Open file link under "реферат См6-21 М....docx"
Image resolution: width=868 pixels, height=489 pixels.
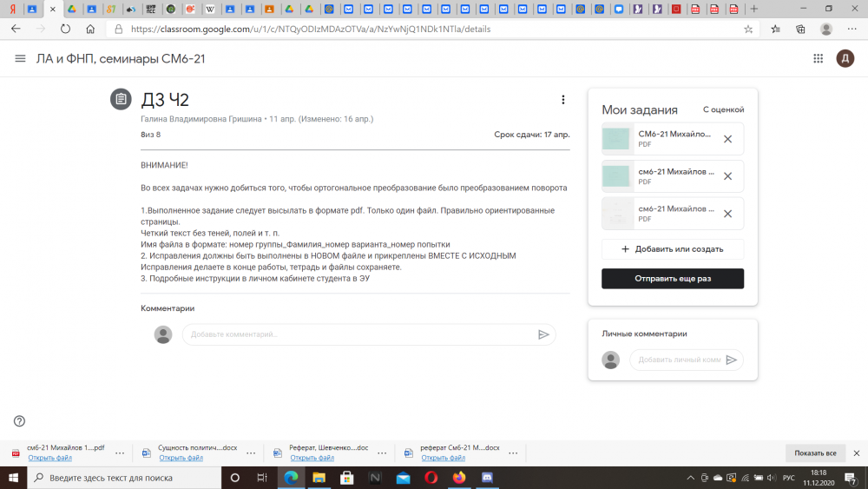[443, 458]
